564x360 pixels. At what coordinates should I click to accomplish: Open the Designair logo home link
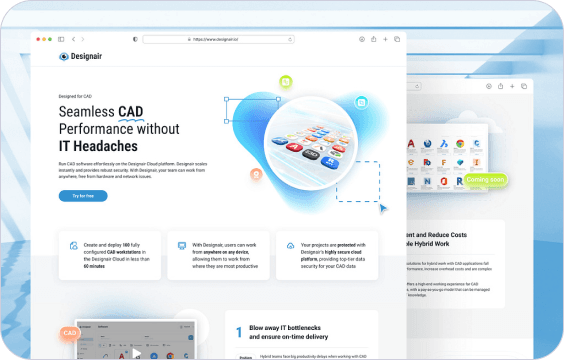tap(81, 56)
